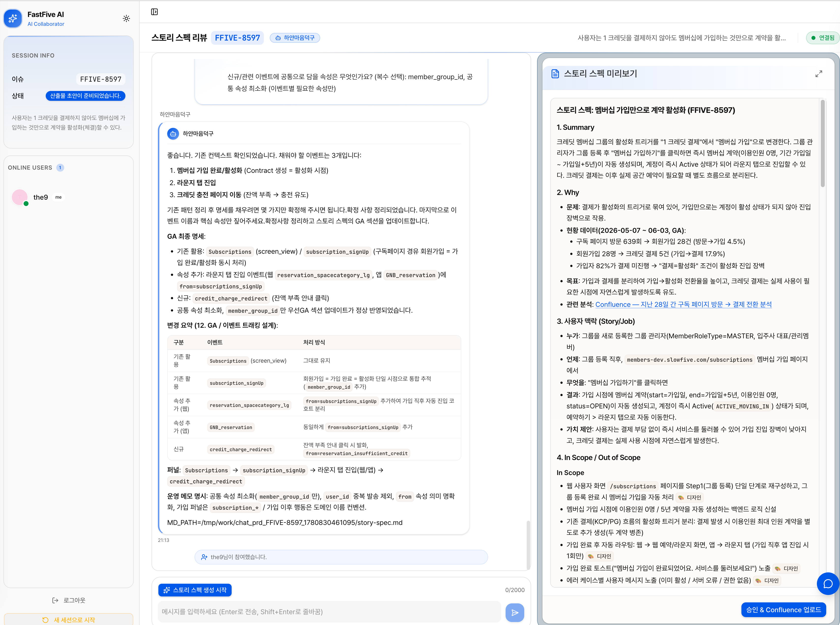This screenshot has width=840, height=625.
Task: Click the 스토리 스펙 리뷰 page title
Action: [179, 38]
